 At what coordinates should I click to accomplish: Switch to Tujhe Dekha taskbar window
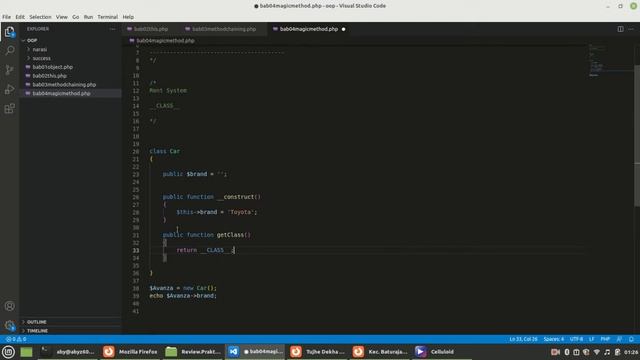(x=318, y=352)
